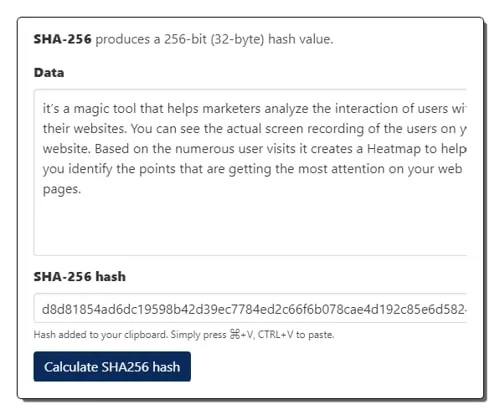This screenshot has width=500, height=415.
Task: Click empty space below text in Data box
Action: (x=250, y=225)
